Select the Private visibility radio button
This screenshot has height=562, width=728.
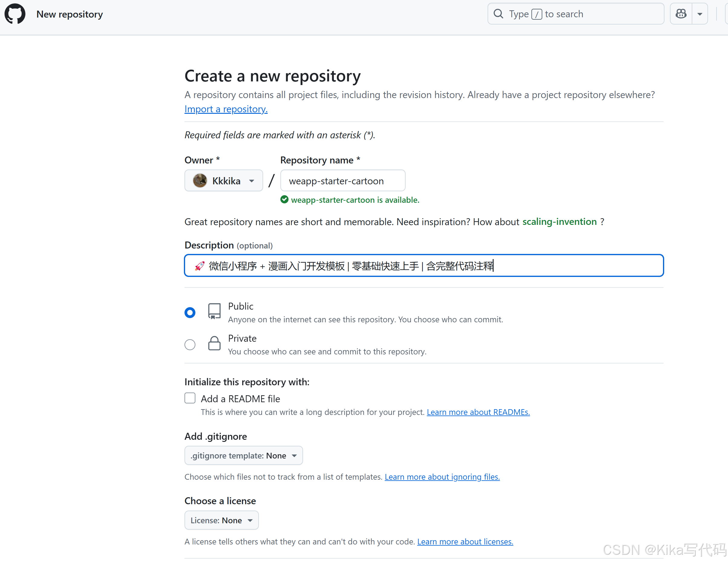tap(190, 344)
